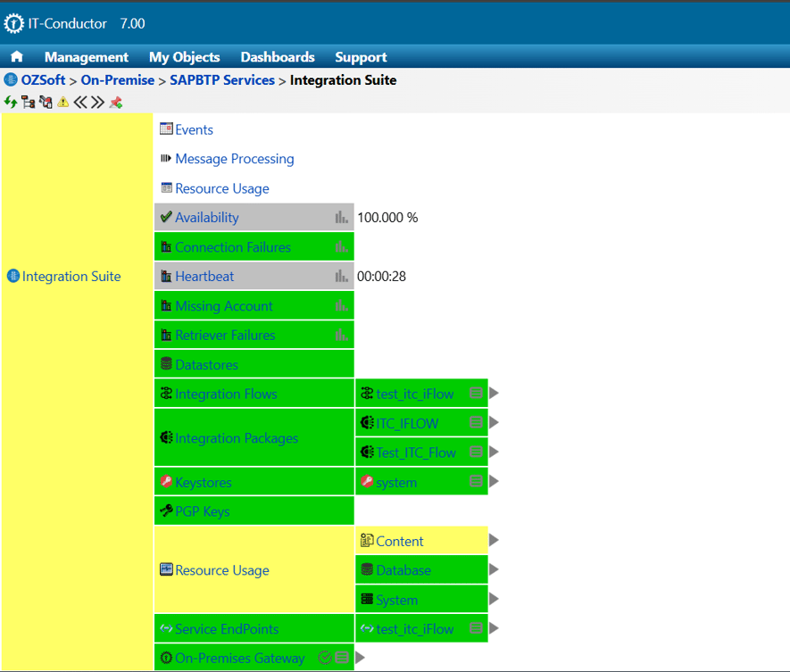Open the Support menu

(361, 57)
